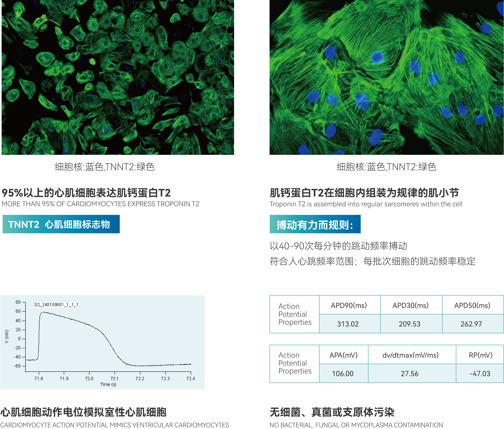Click heading '心肌细胞动作电位模拟室性心肌细胞'

click(83, 412)
